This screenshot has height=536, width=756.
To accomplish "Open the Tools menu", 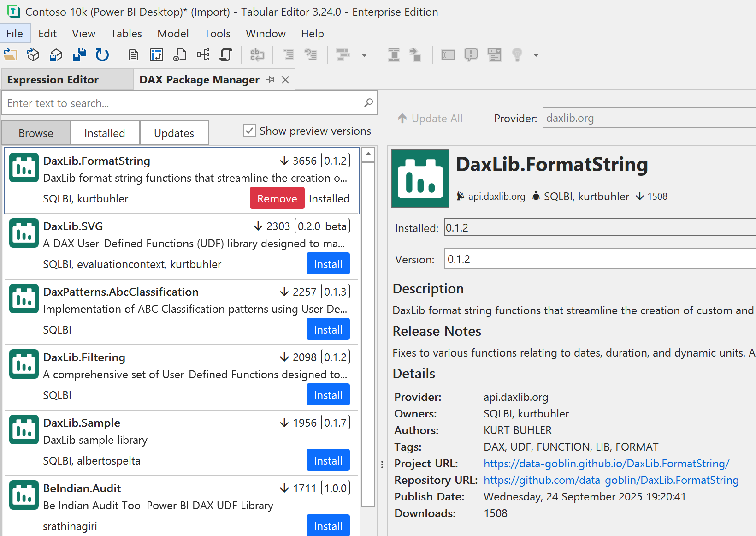I will tap(217, 34).
